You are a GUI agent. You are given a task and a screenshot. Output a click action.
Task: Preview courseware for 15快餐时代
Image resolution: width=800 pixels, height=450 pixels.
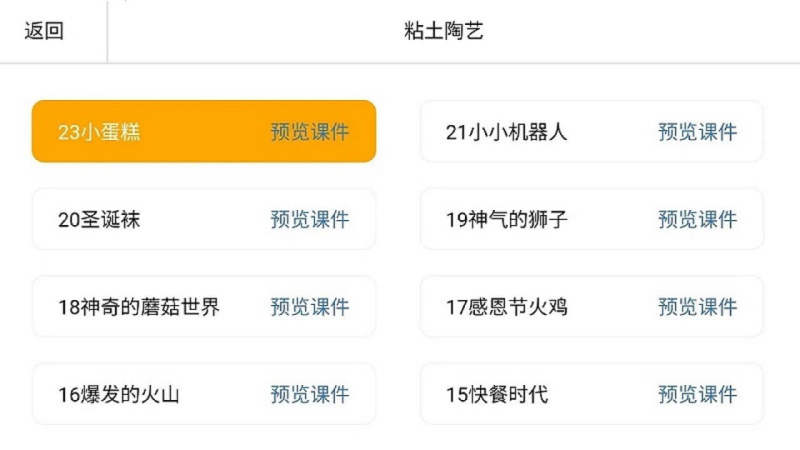click(698, 395)
